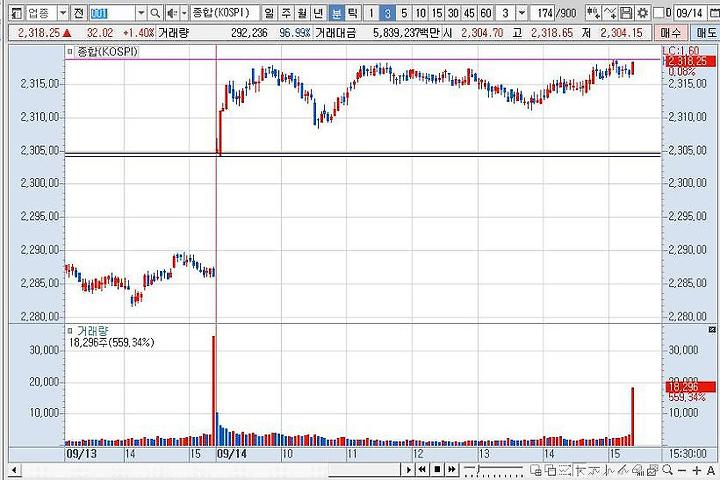720x480 pixels.
Task: Open the index code history dropdown
Action: tap(141, 13)
